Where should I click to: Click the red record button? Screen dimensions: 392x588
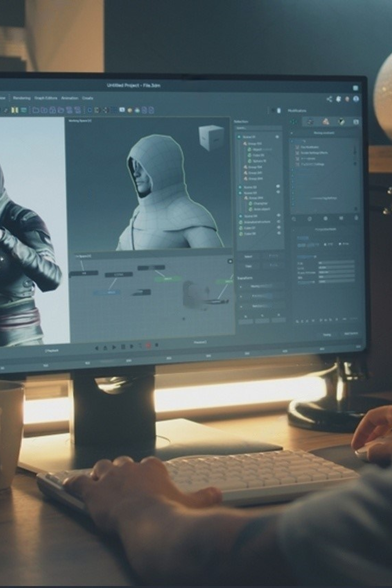click(x=148, y=346)
